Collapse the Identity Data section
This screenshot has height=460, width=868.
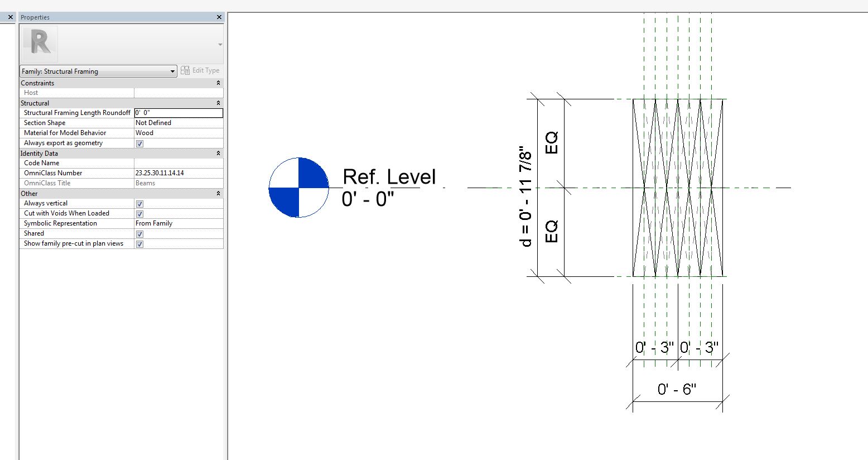pyautogui.click(x=218, y=153)
